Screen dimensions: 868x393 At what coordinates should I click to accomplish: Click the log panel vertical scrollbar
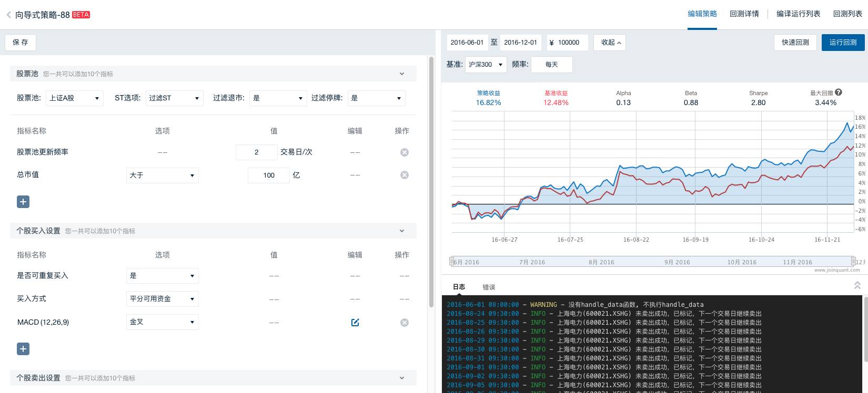[x=865, y=329]
